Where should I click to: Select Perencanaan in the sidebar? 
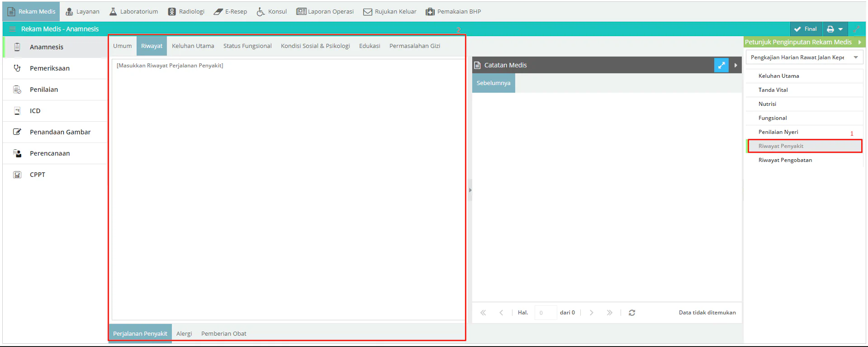point(55,153)
